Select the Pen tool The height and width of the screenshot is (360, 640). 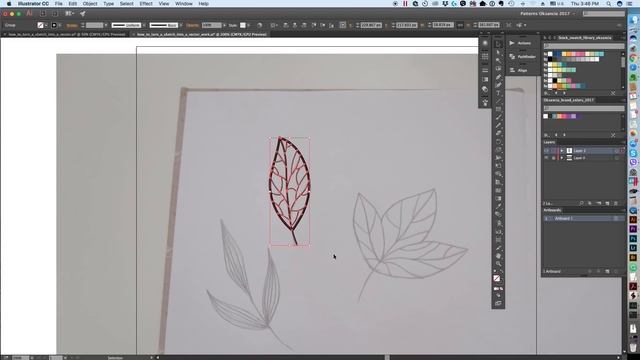(498, 77)
